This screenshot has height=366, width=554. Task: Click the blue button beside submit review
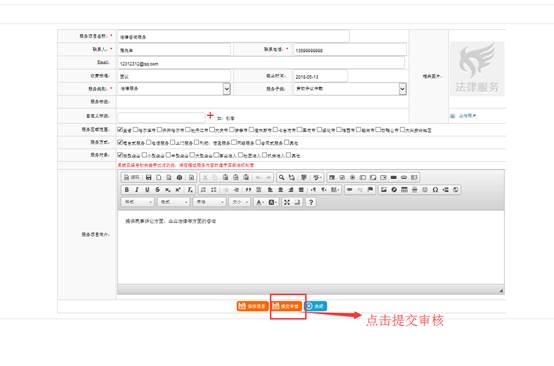tap(315, 306)
